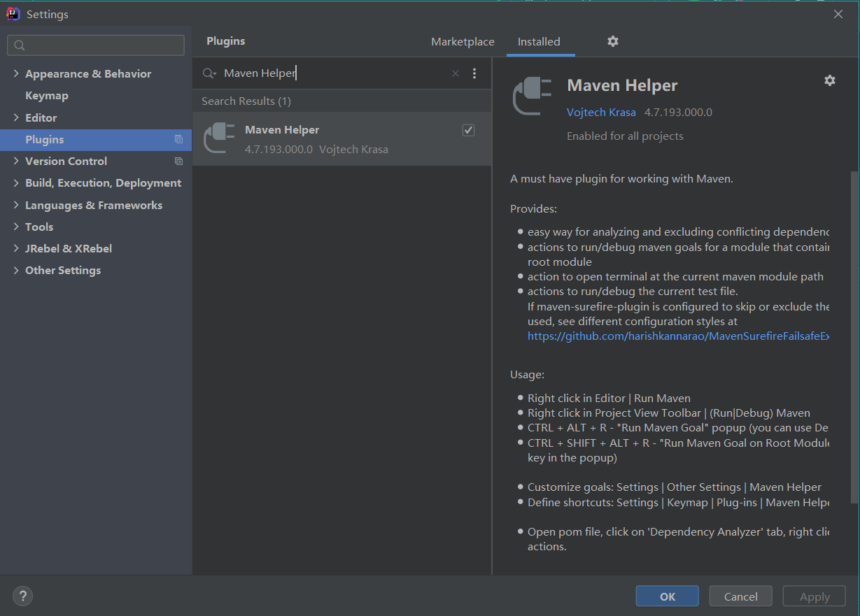
Task: Expand Languages & Frameworks section
Action: pyautogui.click(x=16, y=205)
